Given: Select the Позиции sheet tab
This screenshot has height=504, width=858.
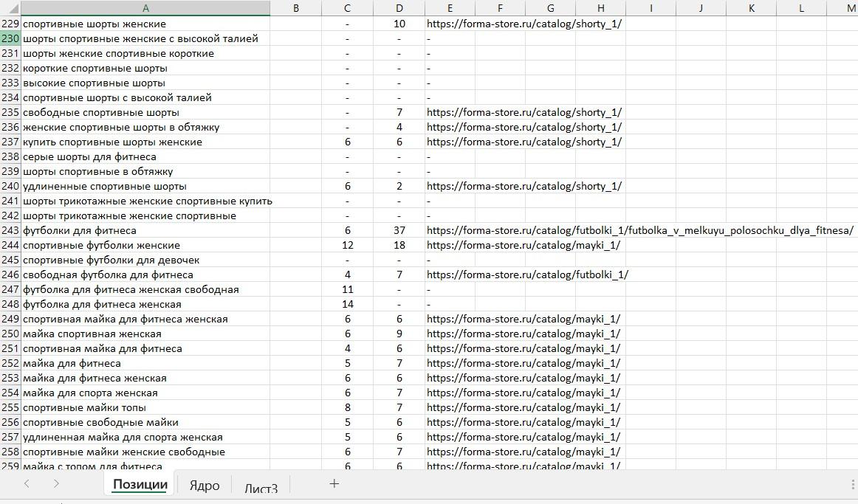Looking at the screenshot, I should [140, 484].
